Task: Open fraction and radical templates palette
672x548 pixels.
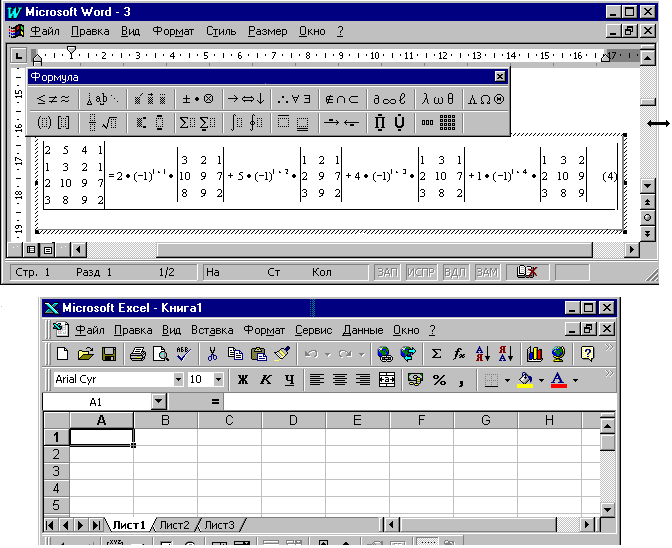Action: coord(102,123)
